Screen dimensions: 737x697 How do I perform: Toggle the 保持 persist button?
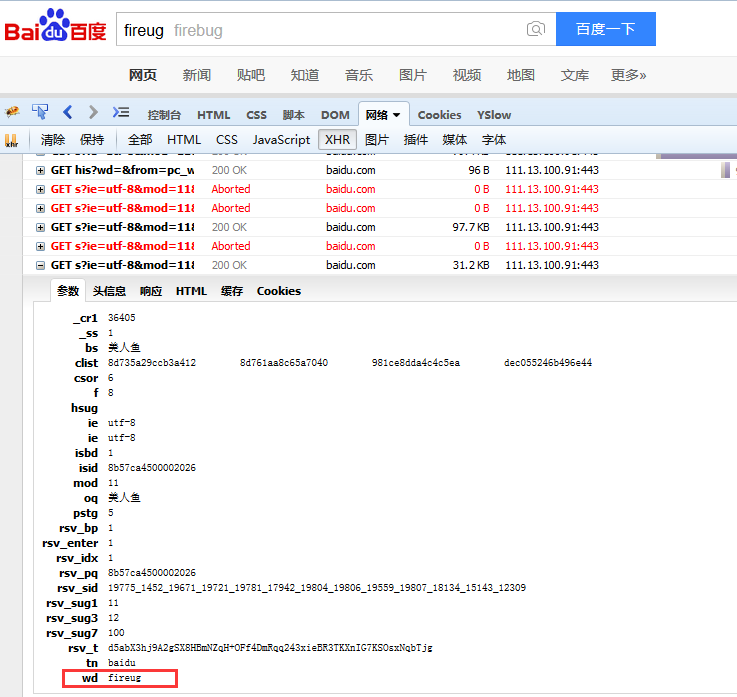pyautogui.click(x=92, y=140)
